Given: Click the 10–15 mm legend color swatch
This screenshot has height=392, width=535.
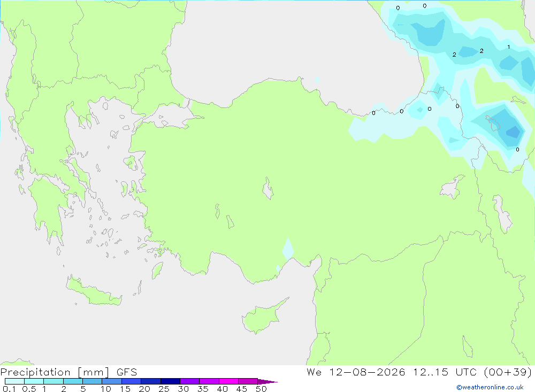Looking at the screenshot, I should coord(112,381).
